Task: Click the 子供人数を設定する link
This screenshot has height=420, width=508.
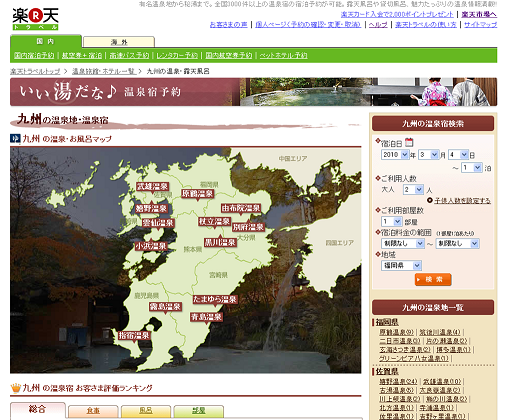Action: (x=462, y=200)
